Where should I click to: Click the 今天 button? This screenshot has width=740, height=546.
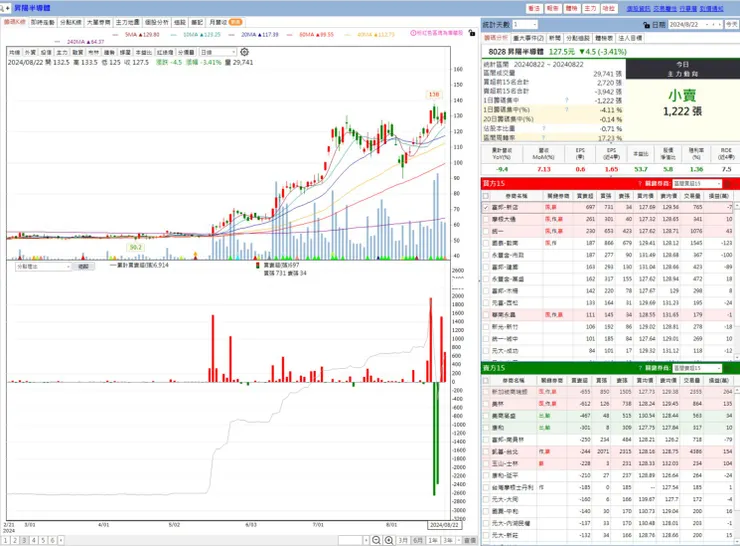(732, 24)
